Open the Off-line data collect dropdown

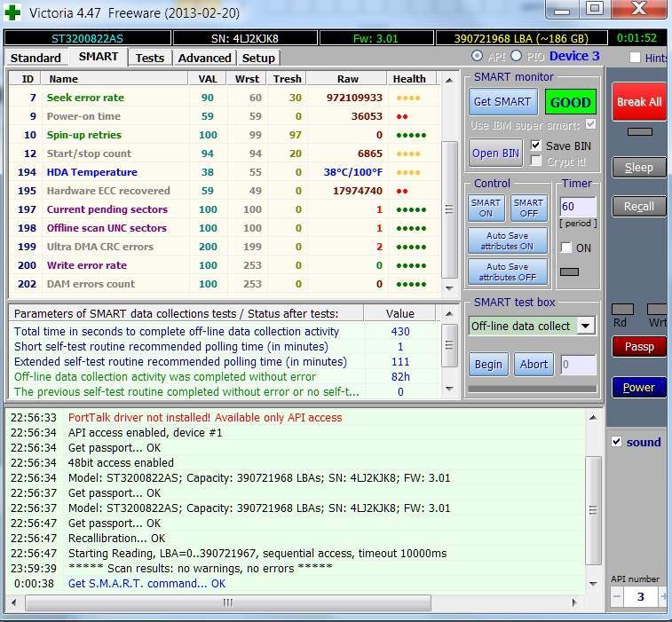click(x=585, y=326)
